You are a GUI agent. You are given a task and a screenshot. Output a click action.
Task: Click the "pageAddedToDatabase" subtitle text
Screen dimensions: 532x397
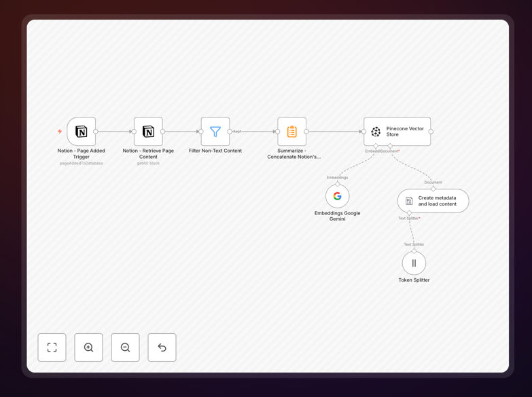pos(81,163)
